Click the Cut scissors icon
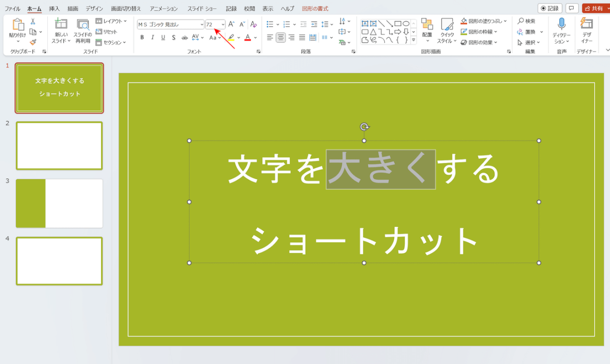The image size is (610, 364). pyautogui.click(x=33, y=21)
